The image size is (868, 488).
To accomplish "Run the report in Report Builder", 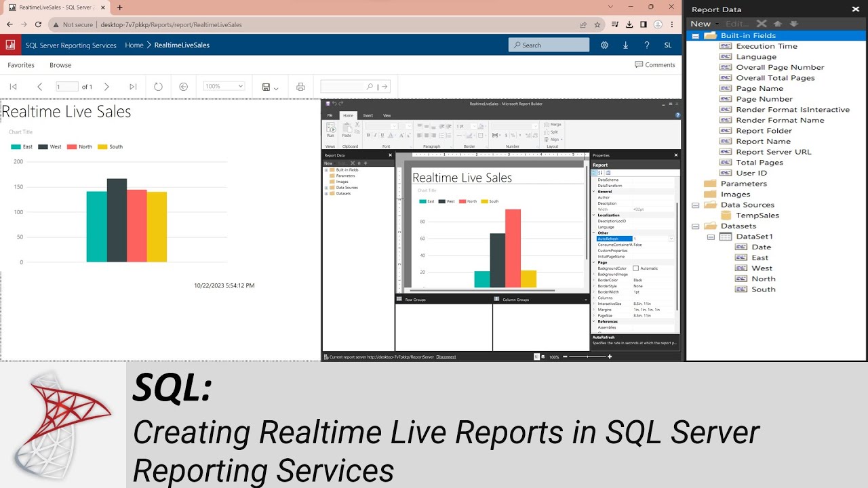I will click(x=330, y=131).
